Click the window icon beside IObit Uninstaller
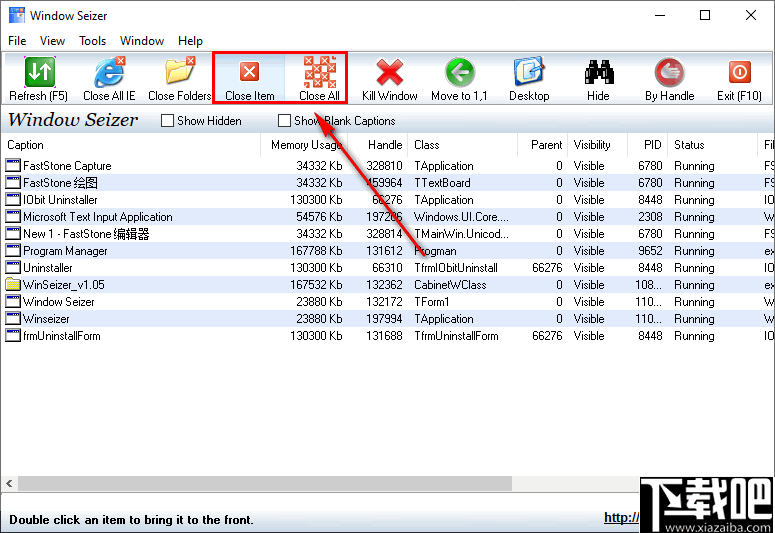 point(13,199)
